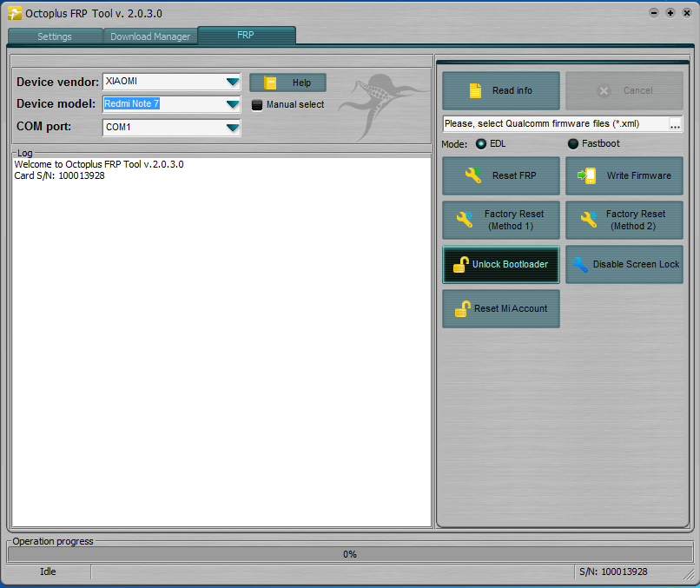This screenshot has height=588, width=700.
Task: Open the Device vendor dropdown arrow
Action: [232, 82]
